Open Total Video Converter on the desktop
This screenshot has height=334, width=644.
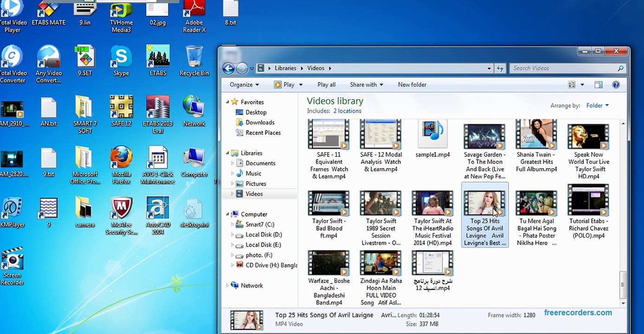(13, 64)
